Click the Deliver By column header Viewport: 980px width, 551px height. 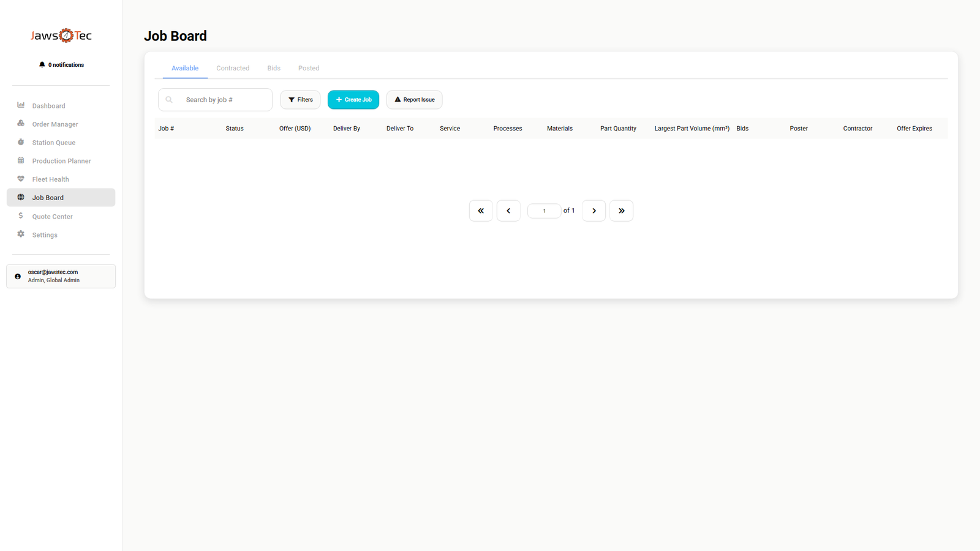[x=347, y=129]
